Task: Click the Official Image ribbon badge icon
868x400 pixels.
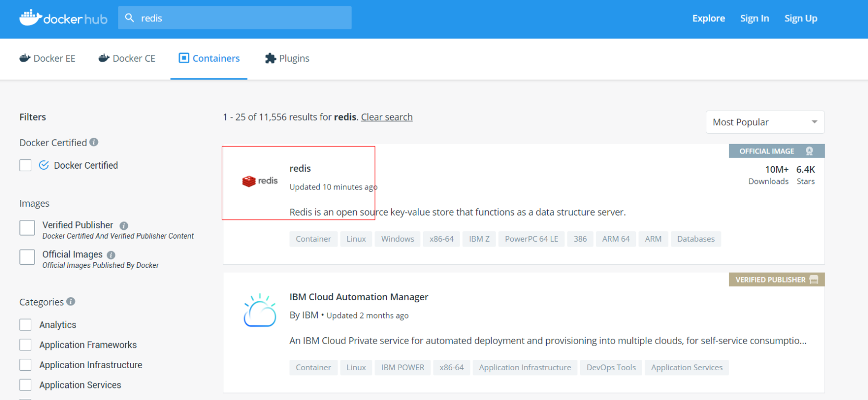Action: tap(810, 151)
